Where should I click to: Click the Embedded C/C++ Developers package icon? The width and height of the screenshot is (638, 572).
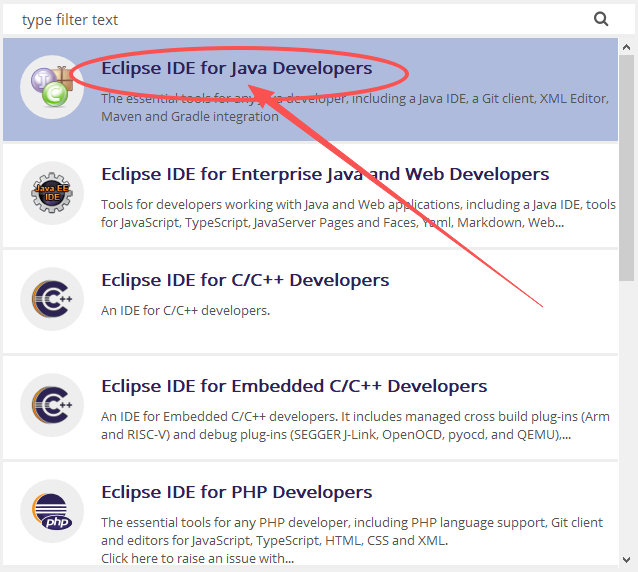click(52, 405)
